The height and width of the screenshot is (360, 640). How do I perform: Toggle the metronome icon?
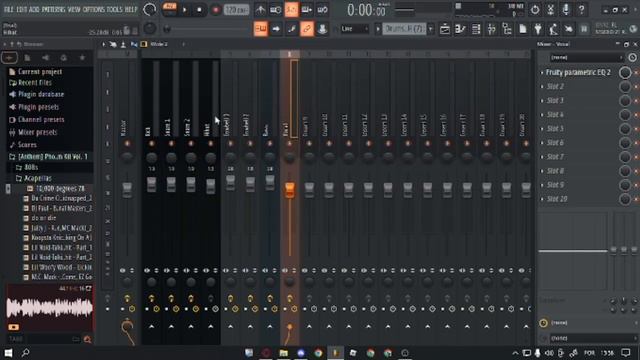[260, 9]
